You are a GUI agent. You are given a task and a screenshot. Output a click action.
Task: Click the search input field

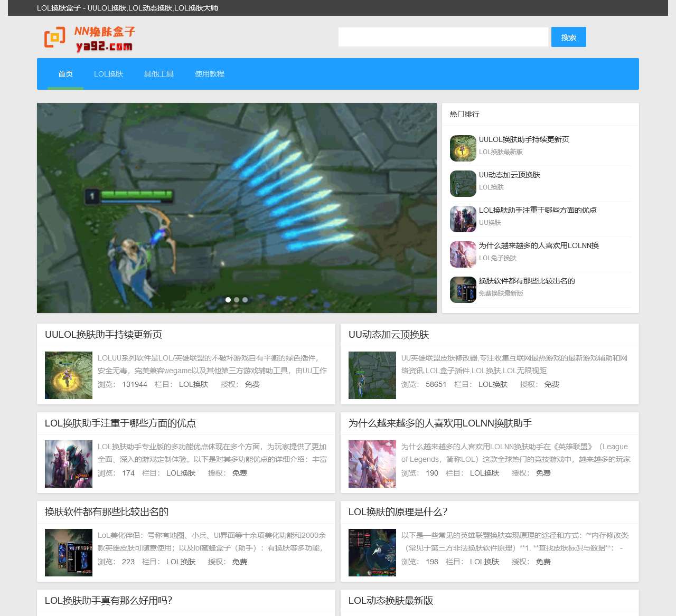pyautogui.click(x=443, y=37)
